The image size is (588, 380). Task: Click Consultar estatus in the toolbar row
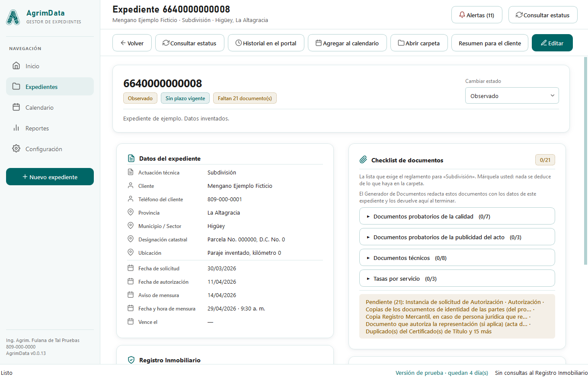click(189, 43)
